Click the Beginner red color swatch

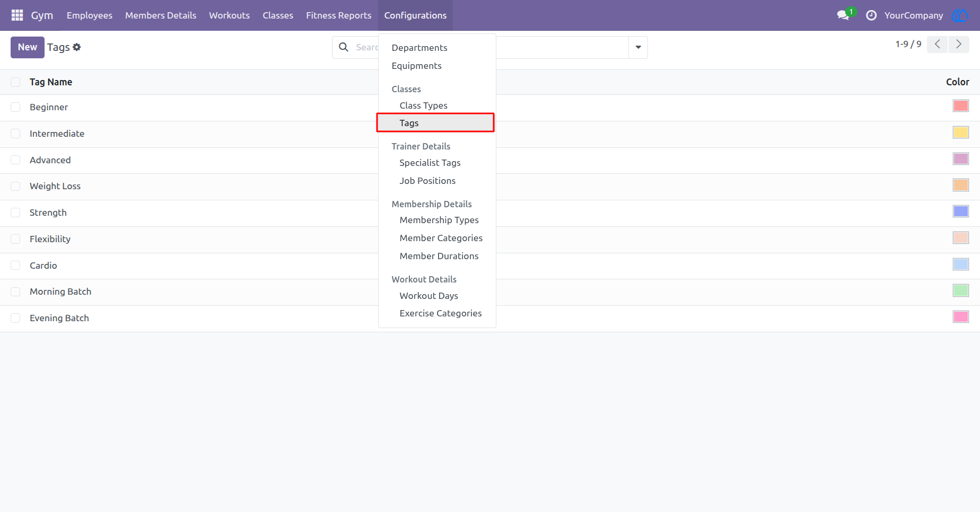(x=961, y=106)
